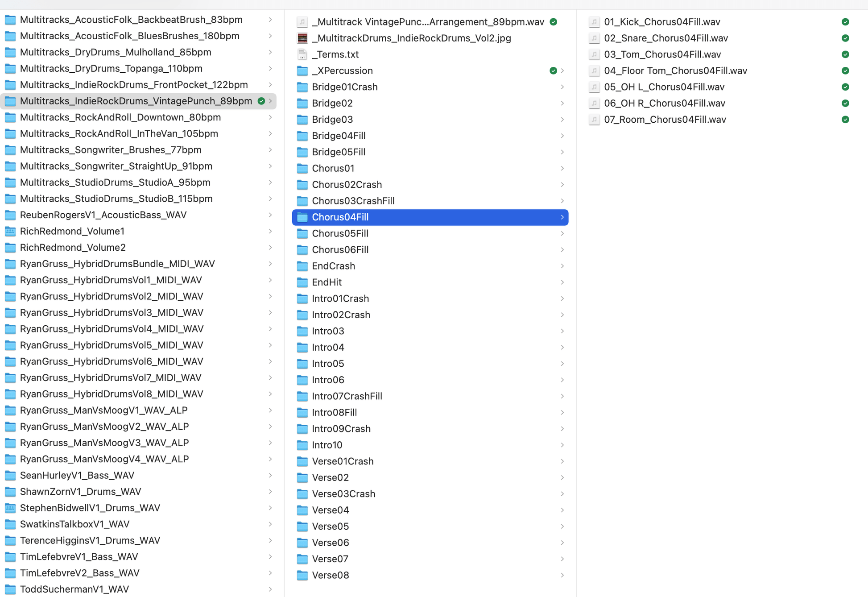Expand the Chorus05Fill folder arrow
The width and height of the screenshot is (868, 597).
coord(562,233)
